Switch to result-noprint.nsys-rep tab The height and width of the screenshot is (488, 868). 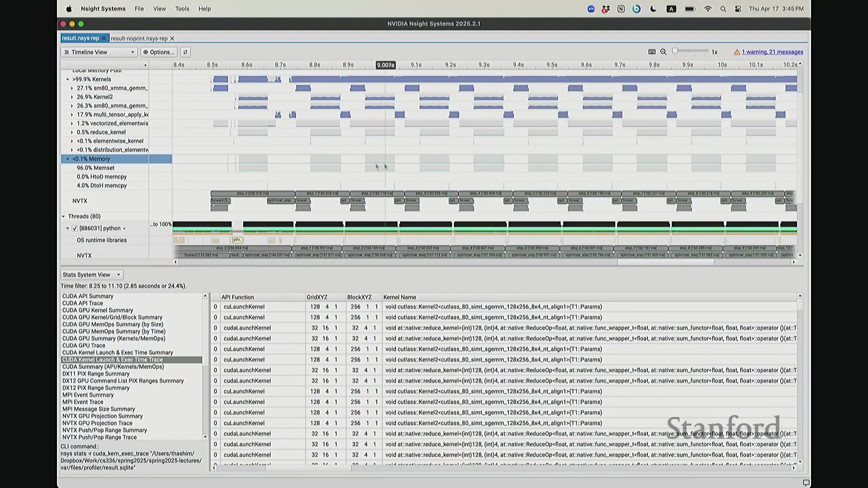139,38
